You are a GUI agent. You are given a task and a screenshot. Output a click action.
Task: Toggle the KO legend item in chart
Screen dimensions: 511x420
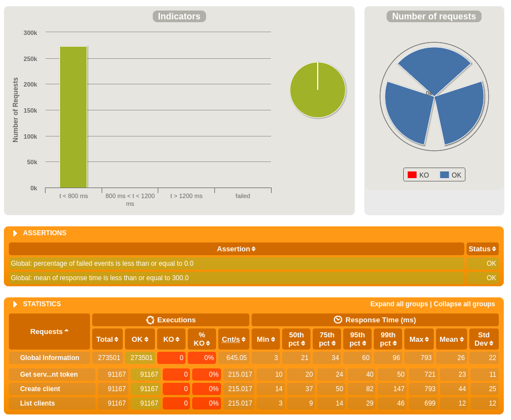coord(418,175)
